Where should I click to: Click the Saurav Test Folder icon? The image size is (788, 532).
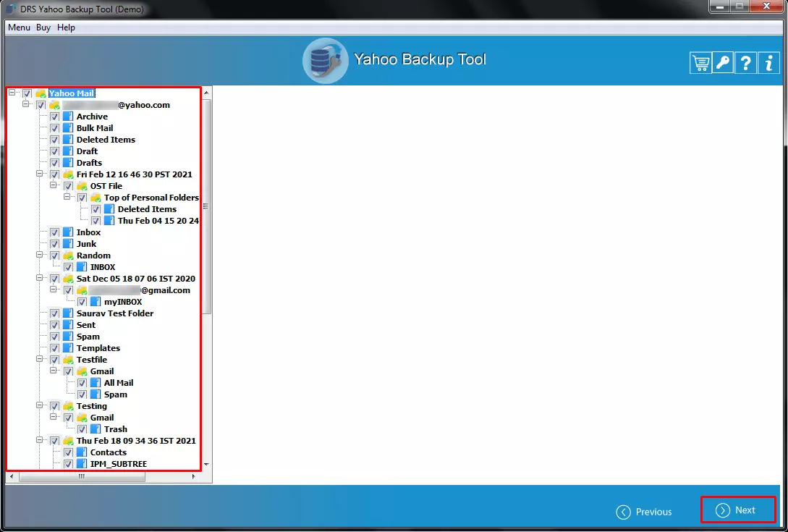coord(68,313)
